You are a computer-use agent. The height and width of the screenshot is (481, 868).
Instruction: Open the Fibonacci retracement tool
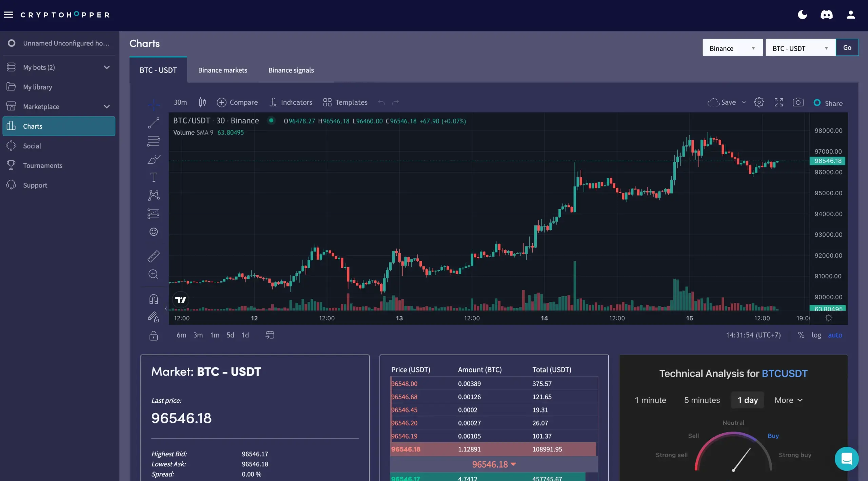click(154, 141)
